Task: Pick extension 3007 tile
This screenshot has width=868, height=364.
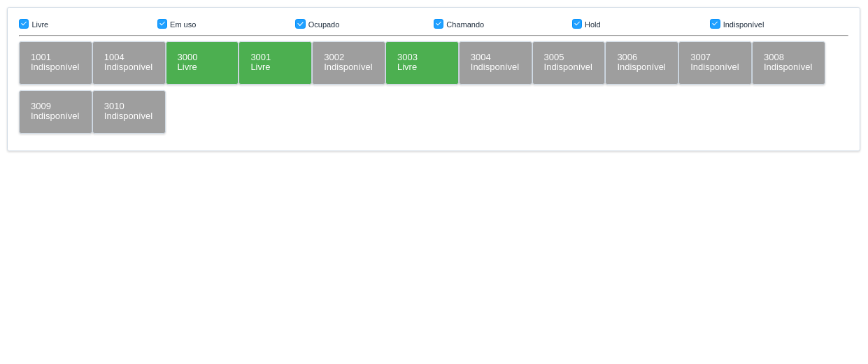Action: (715, 63)
